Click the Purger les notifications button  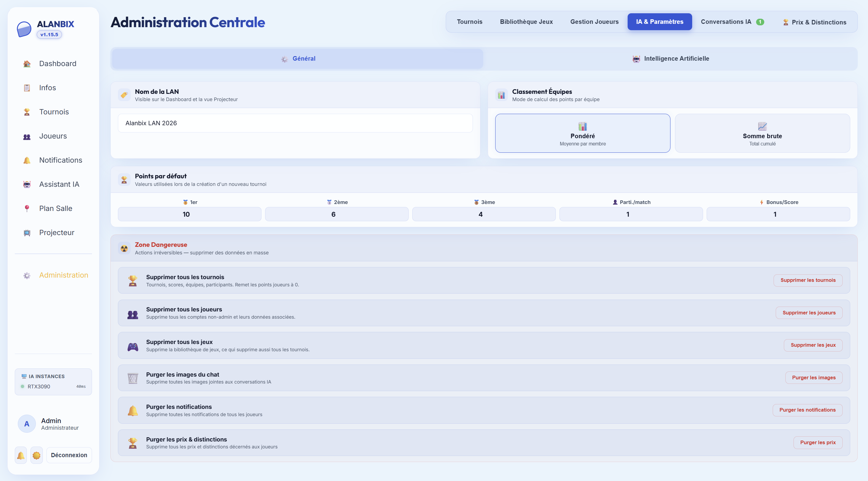pos(807,410)
